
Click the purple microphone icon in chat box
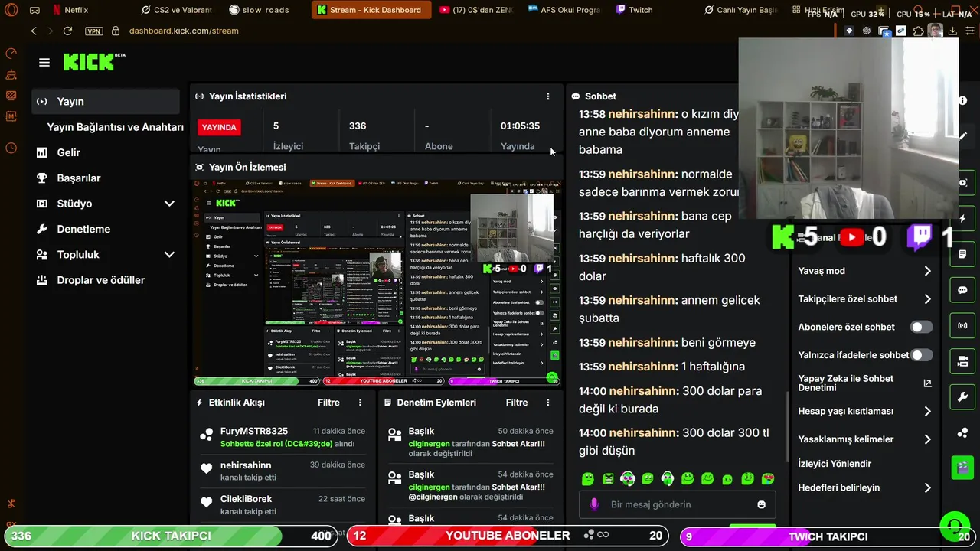coord(594,504)
